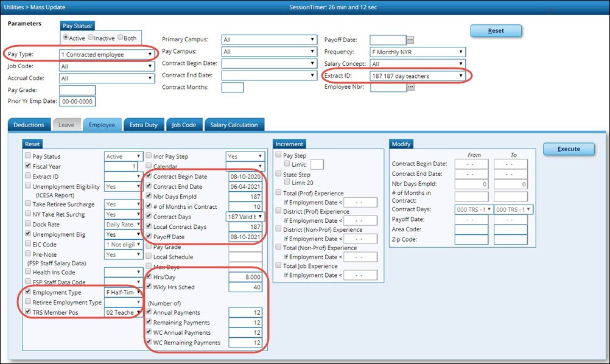Go to the Extra Duty tab
610x364 pixels.
(x=144, y=125)
